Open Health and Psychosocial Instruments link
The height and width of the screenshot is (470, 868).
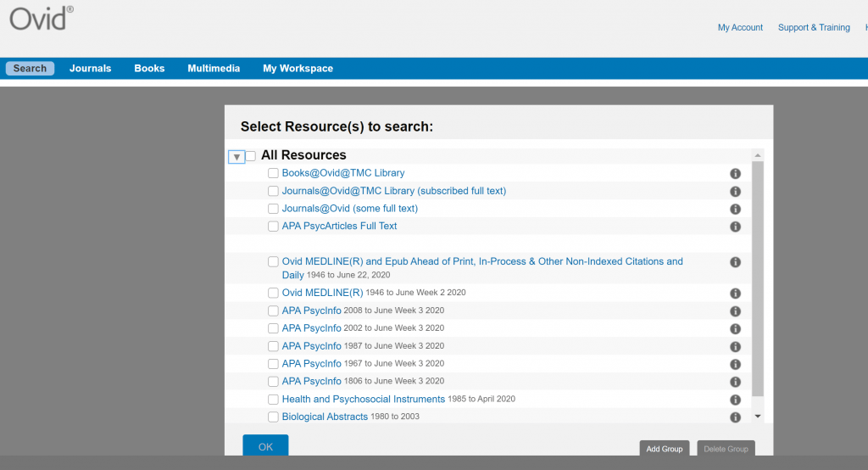[x=363, y=399]
